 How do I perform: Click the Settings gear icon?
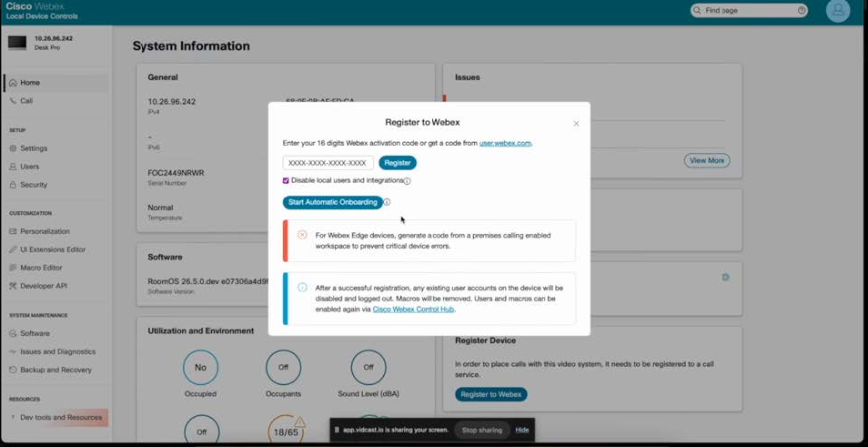click(x=14, y=148)
